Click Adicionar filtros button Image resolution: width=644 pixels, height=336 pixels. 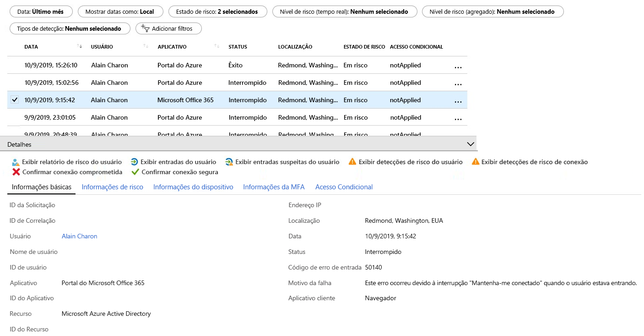168,28
